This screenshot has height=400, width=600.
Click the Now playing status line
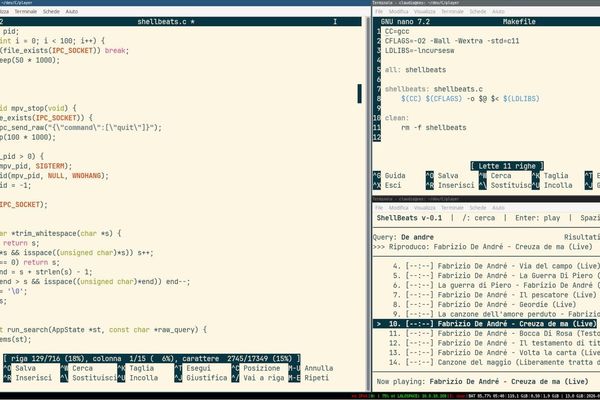pos(482,382)
